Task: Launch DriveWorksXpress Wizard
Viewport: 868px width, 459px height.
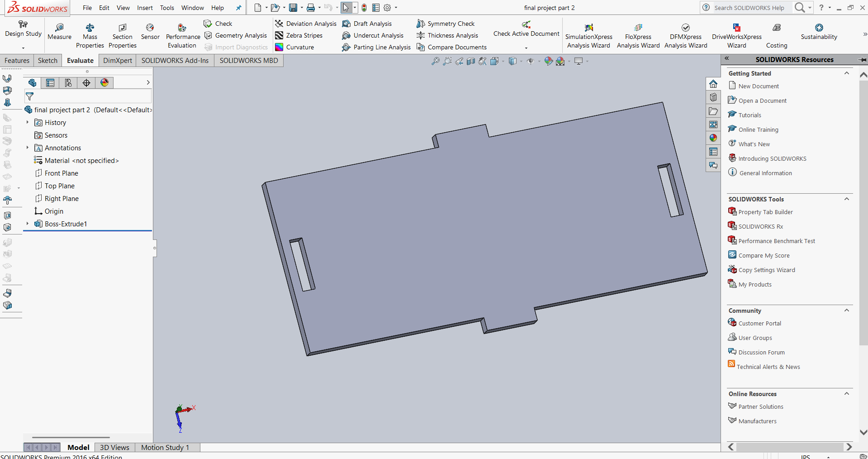Action: pos(736,36)
